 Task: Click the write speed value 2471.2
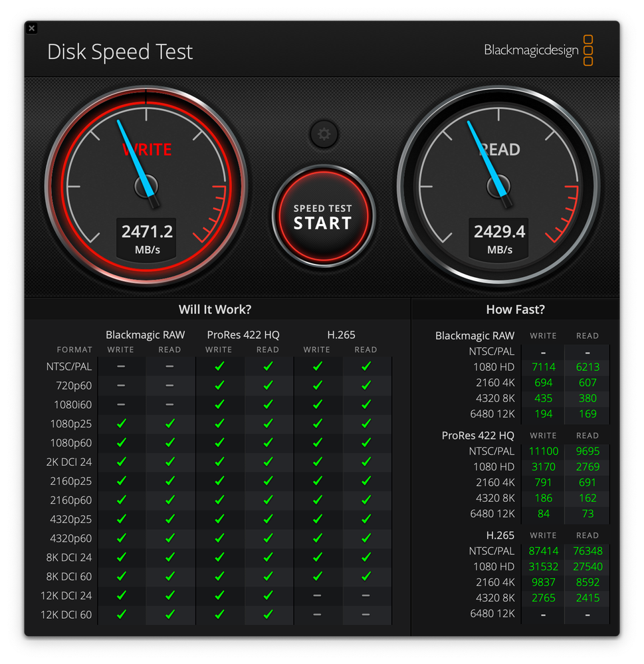pos(148,232)
